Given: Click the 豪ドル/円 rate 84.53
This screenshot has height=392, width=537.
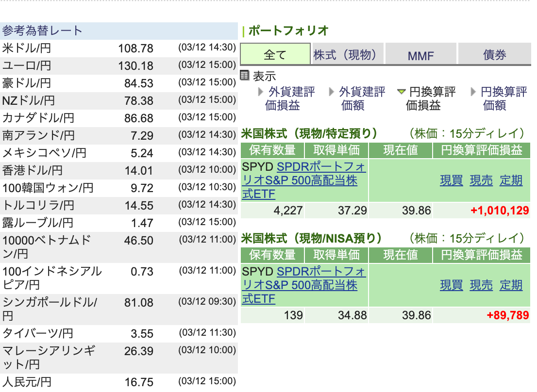Looking at the screenshot, I should [139, 83].
